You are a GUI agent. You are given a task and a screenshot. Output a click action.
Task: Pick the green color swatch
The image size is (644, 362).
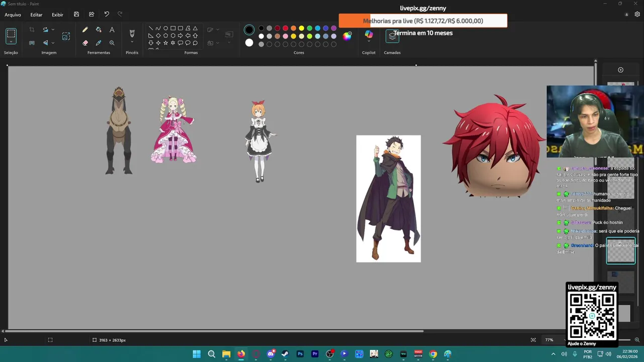[309, 28]
